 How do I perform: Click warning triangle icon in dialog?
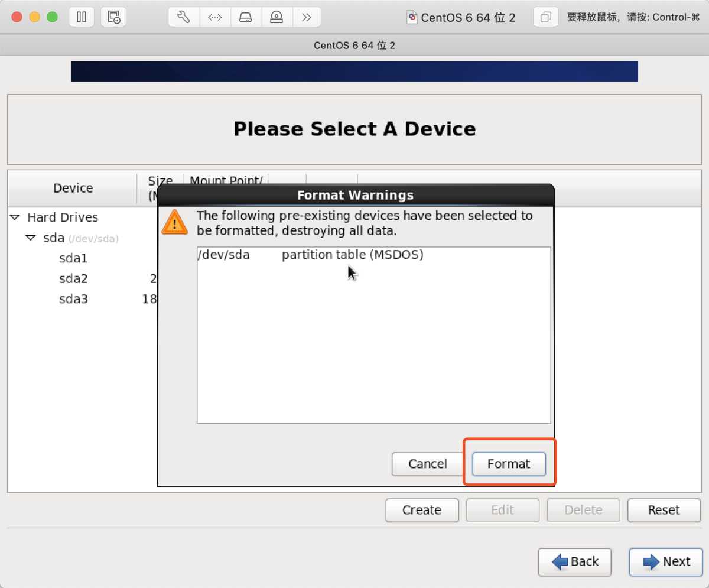[x=174, y=222]
